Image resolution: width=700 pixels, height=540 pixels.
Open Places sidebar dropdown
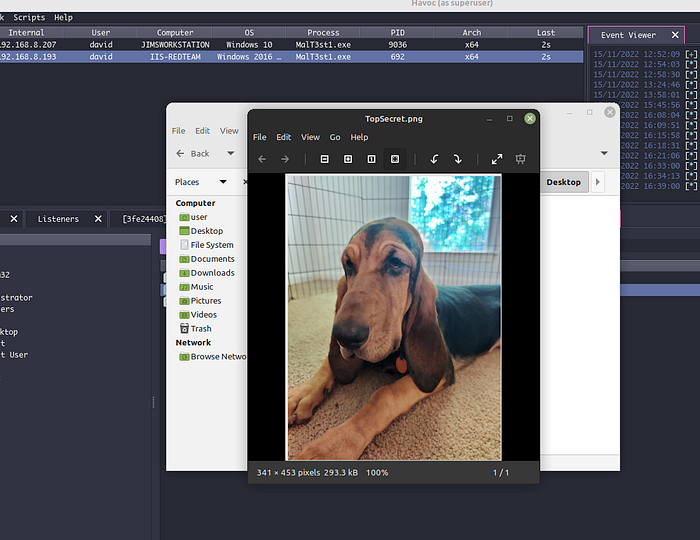click(x=223, y=182)
